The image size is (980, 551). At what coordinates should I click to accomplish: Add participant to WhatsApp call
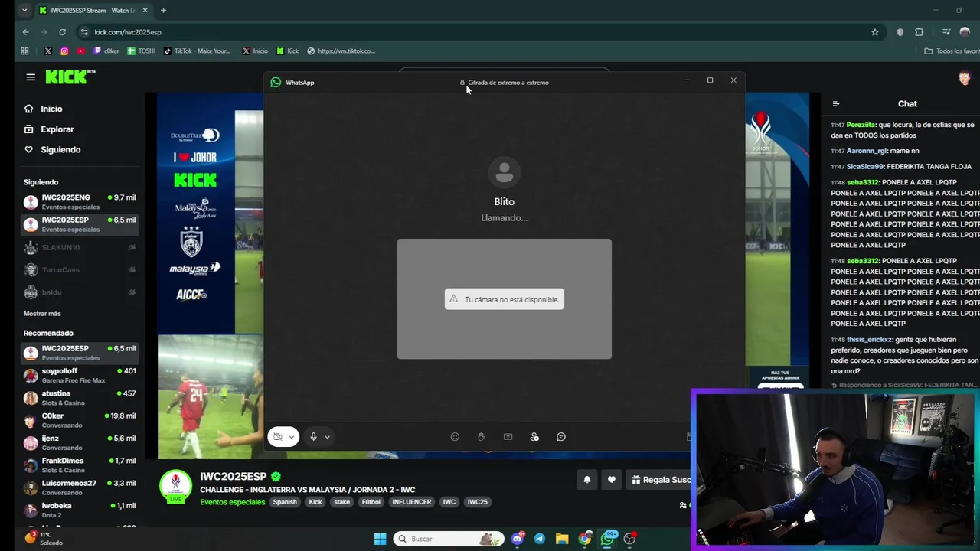click(534, 437)
